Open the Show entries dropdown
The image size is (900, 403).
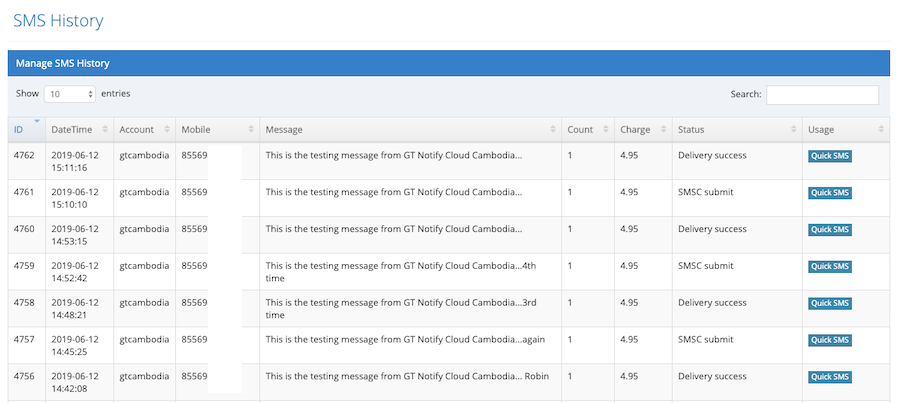coord(69,94)
